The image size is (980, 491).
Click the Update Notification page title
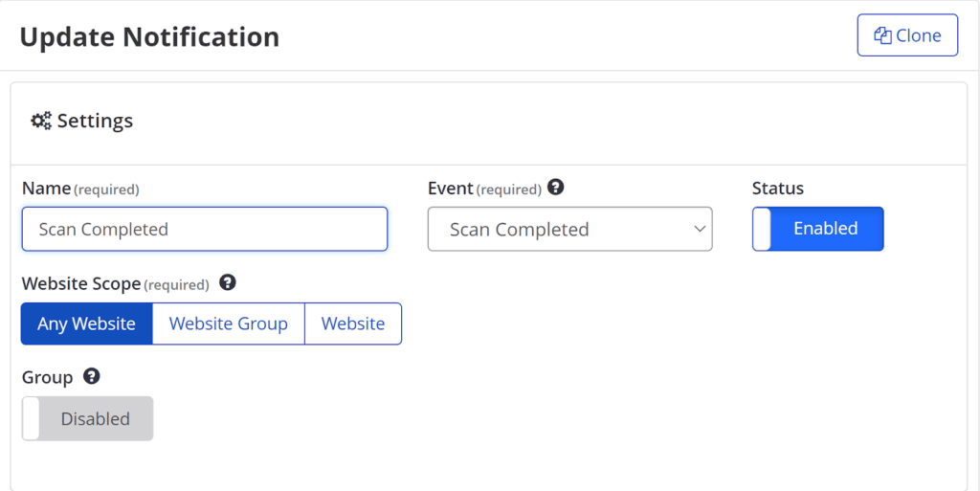[149, 36]
